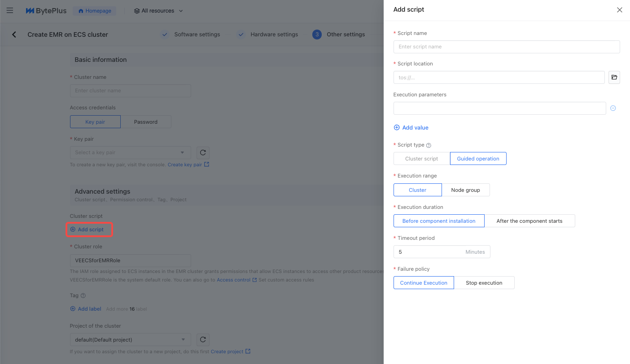Click the Add value link
This screenshot has width=630, height=364.
coord(411,128)
